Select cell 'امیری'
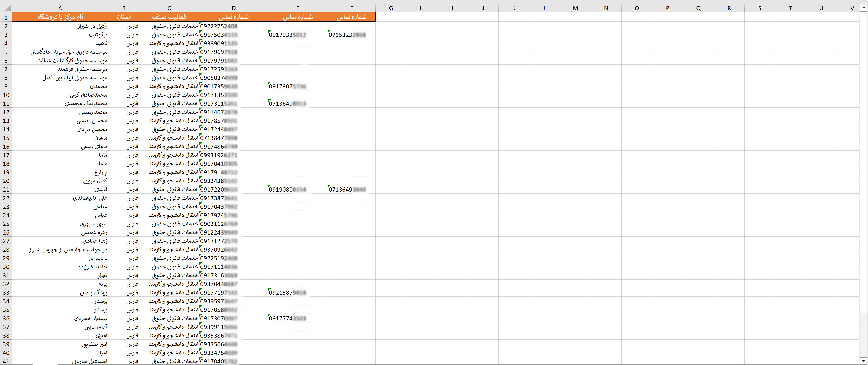Viewport: 868px width, 365px height. pyautogui.click(x=60, y=335)
